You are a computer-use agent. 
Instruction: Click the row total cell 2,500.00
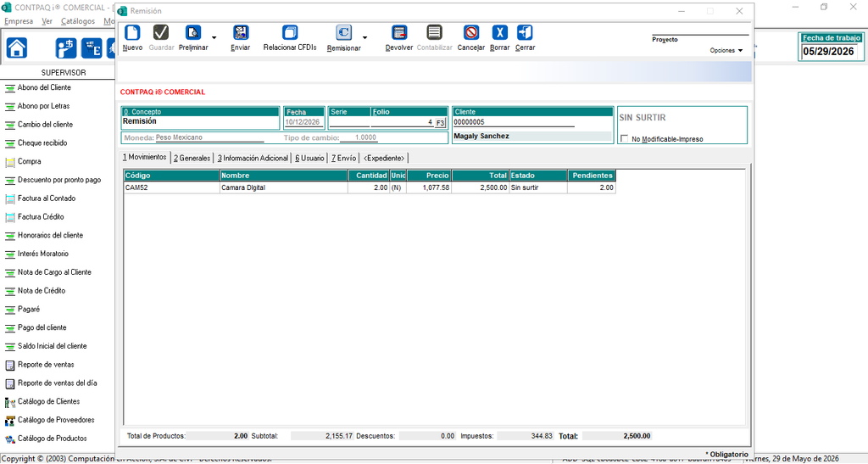tap(481, 187)
